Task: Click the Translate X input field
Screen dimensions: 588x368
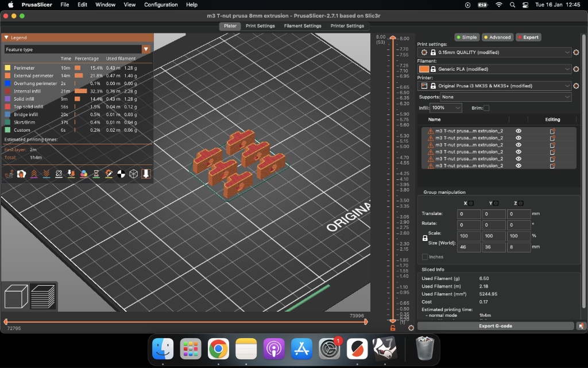Action: point(469,214)
